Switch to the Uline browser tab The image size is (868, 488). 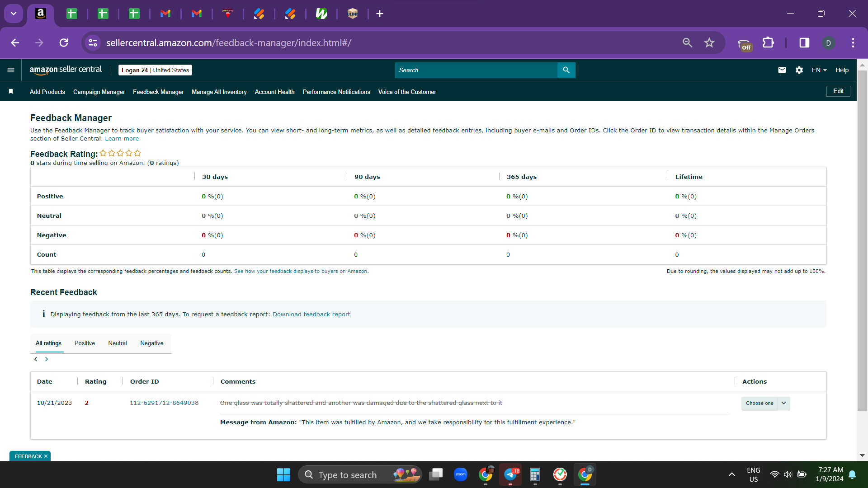point(353,14)
